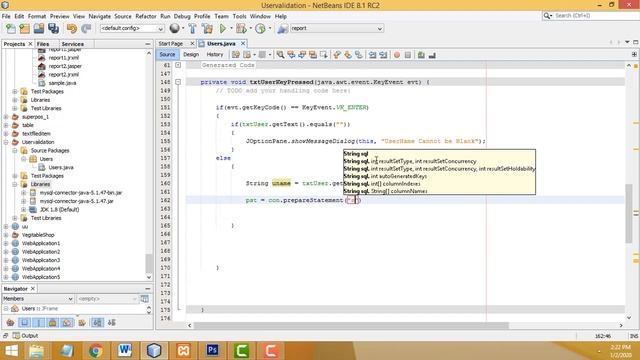
Task: Click the Redo arrow in main toolbar
Action: point(86,29)
